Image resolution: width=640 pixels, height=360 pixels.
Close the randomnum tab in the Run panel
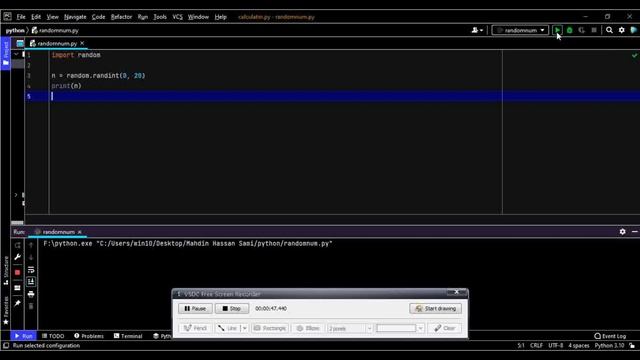[80, 232]
